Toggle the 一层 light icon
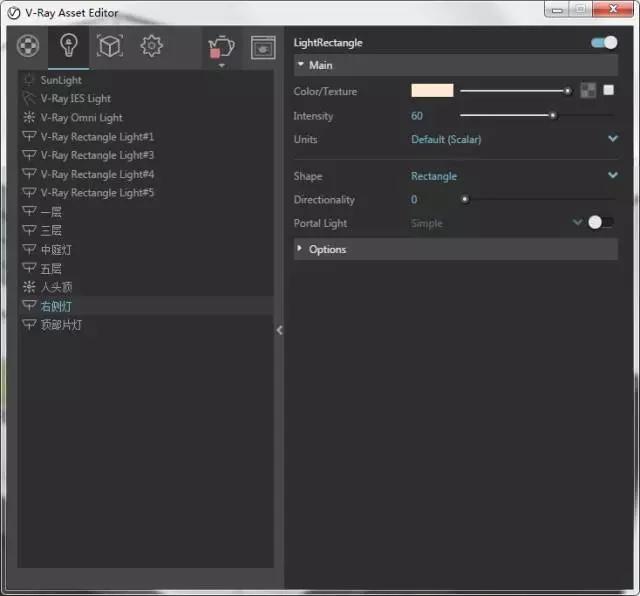This screenshot has width=640, height=596. pos(29,211)
